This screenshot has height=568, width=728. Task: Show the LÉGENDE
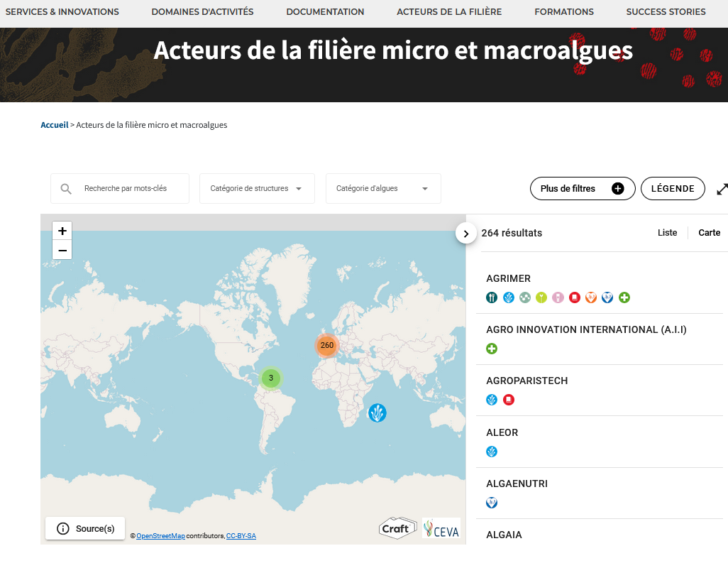tap(673, 189)
